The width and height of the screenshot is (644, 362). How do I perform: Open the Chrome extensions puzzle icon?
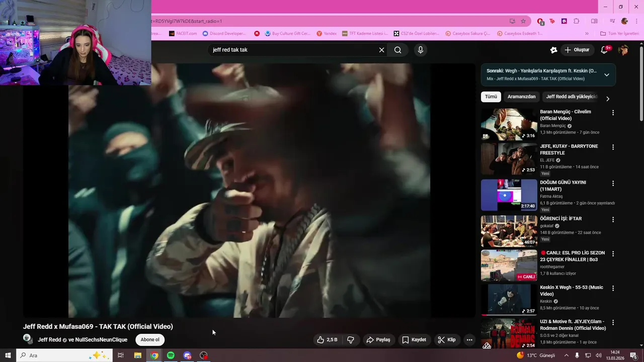pyautogui.click(x=577, y=21)
